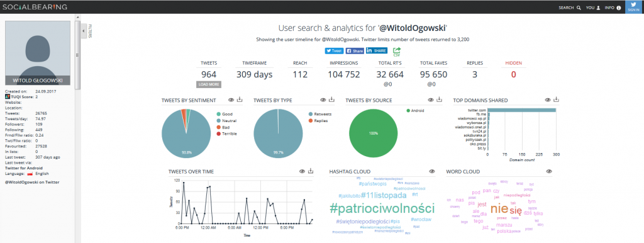Click the TUQI Score icon in sidebar
This screenshot has height=243, width=644.
[7, 96]
